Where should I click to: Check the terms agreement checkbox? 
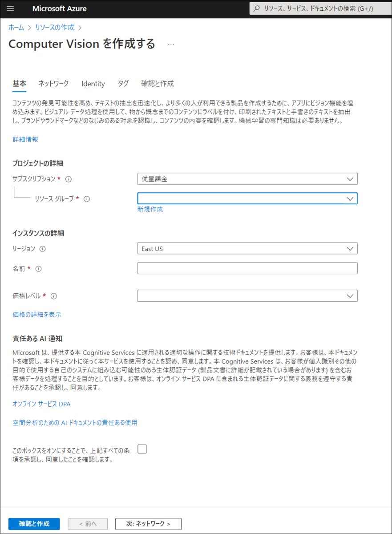142,449
